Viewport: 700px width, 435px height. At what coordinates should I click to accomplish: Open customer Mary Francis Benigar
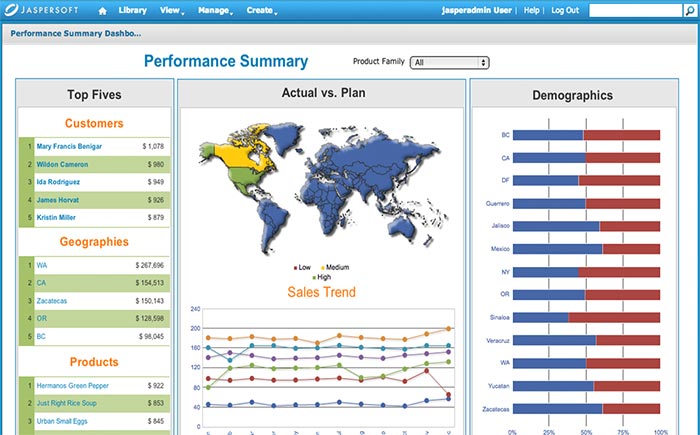(x=69, y=146)
